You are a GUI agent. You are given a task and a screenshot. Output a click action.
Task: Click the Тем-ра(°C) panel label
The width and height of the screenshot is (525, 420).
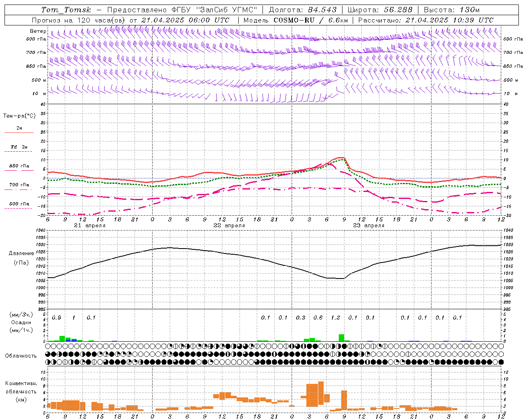click(x=19, y=116)
